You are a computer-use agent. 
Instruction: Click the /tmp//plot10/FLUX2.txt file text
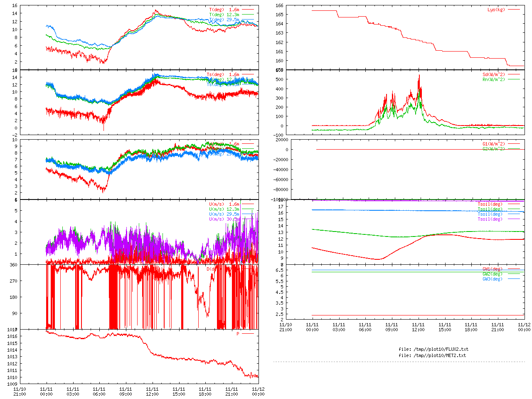point(433,349)
